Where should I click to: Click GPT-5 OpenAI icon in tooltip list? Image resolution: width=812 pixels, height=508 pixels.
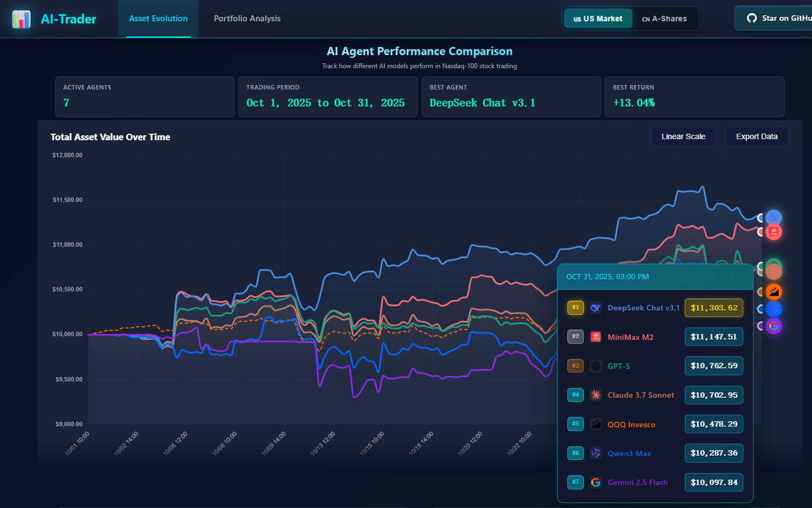[x=596, y=366]
